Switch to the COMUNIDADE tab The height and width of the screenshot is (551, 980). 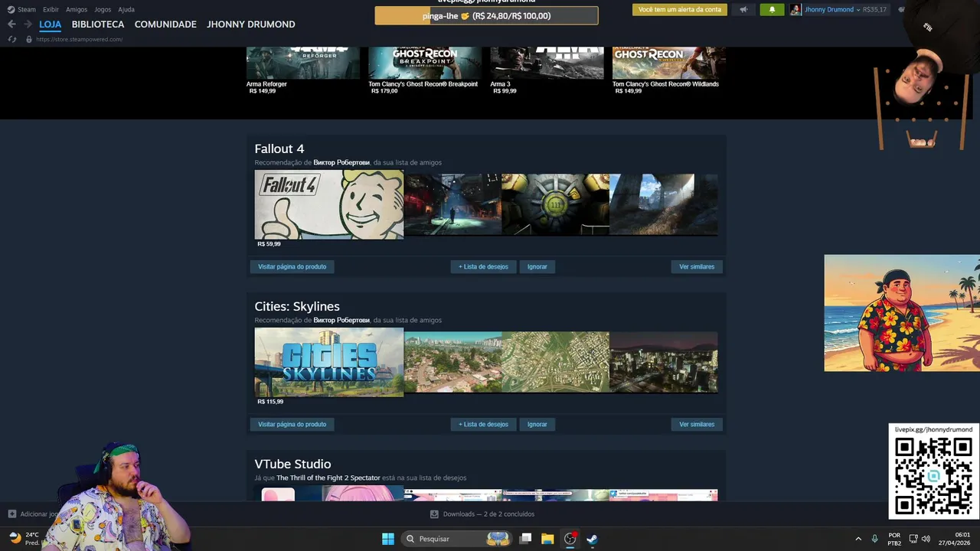pyautogui.click(x=165, y=24)
